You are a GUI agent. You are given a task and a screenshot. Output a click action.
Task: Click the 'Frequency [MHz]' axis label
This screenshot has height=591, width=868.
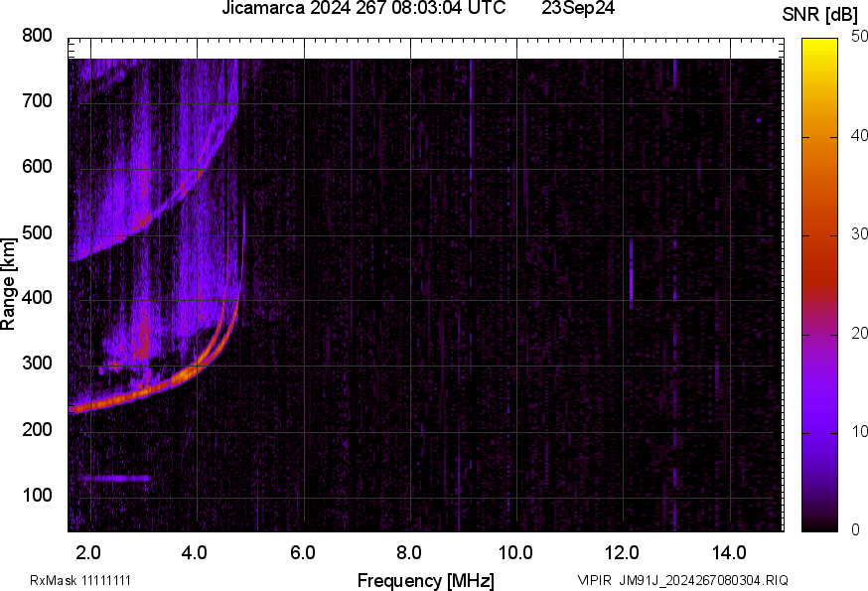point(426,580)
